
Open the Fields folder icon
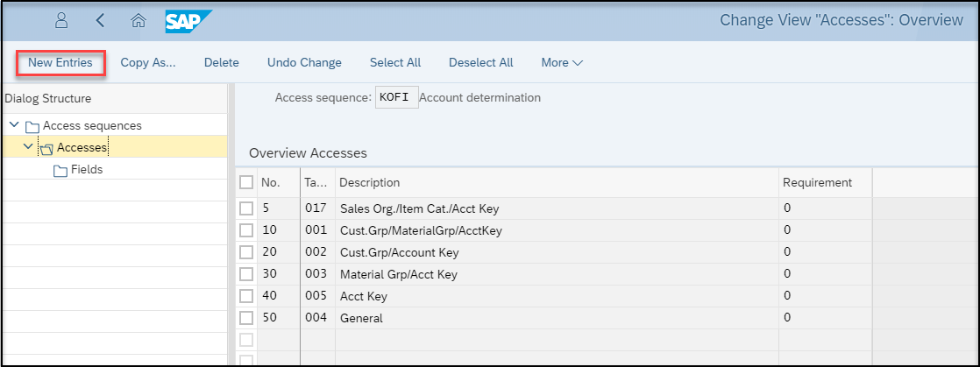pos(60,171)
